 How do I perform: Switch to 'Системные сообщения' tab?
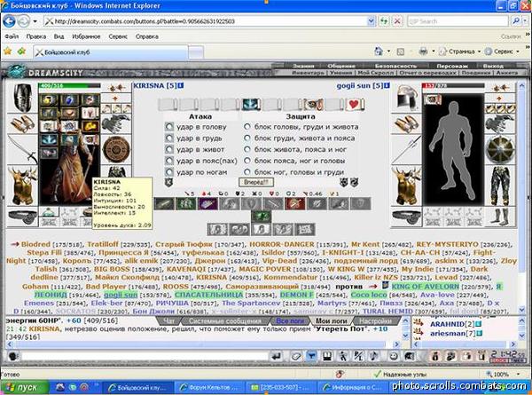tap(225, 320)
